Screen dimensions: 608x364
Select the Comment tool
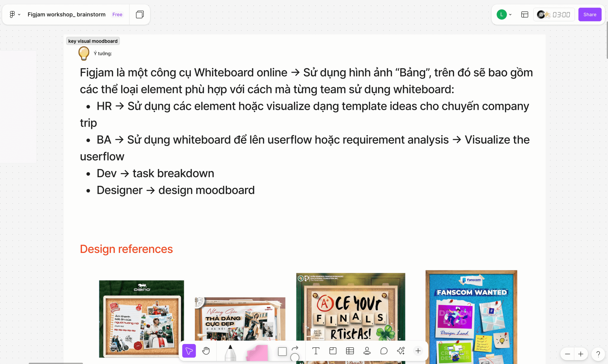[384, 351]
